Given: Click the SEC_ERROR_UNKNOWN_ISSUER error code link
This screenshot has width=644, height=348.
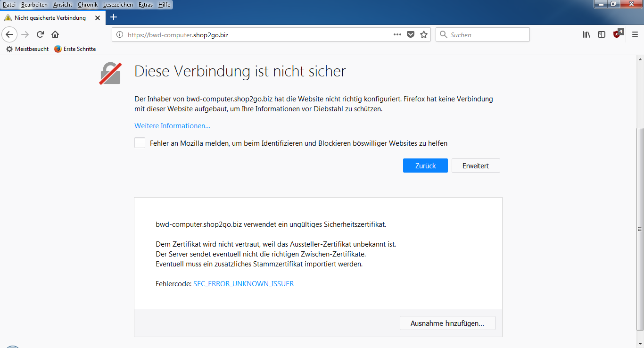Looking at the screenshot, I should [243, 284].
